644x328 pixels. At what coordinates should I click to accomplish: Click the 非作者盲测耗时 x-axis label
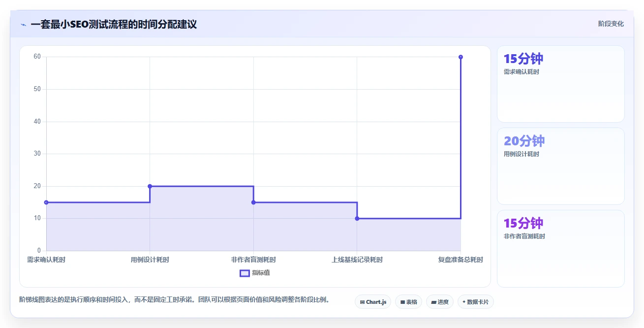(x=253, y=260)
